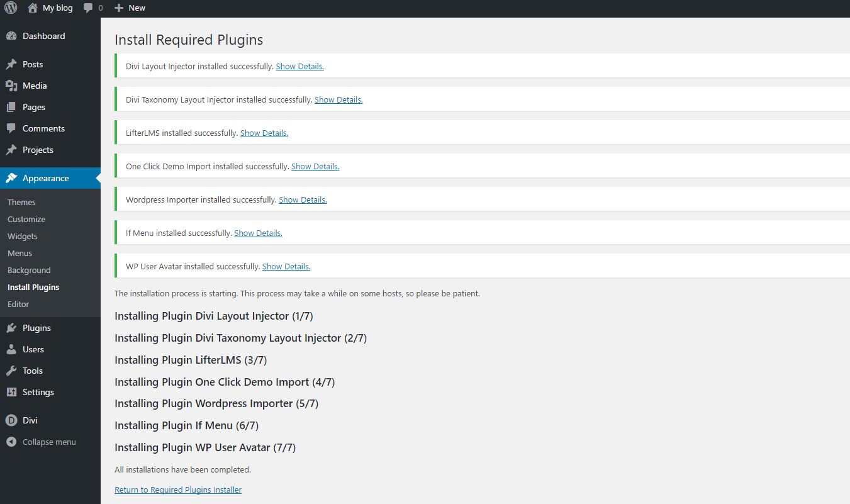Click the plus icon beside New
This screenshot has height=504, width=850.
coord(119,8)
